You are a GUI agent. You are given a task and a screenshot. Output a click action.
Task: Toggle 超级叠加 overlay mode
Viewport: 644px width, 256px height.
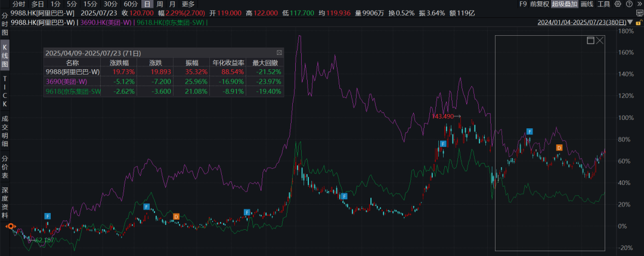(x=564, y=4)
